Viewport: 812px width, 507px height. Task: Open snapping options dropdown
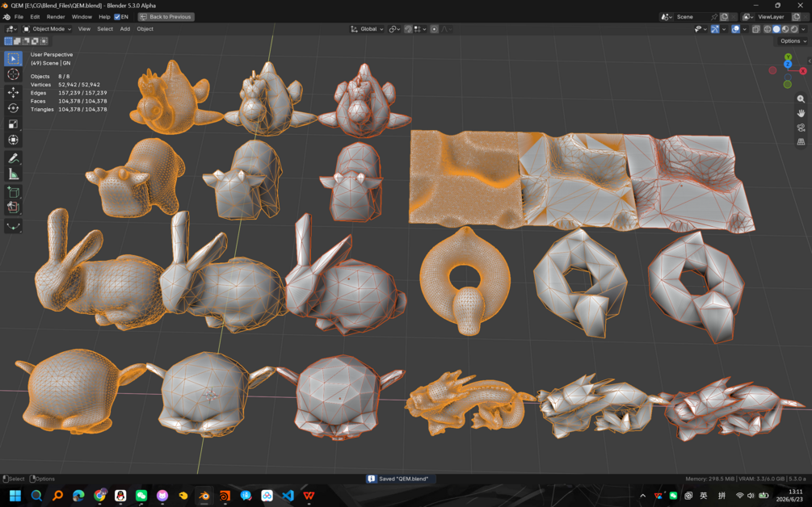click(x=420, y=29)
